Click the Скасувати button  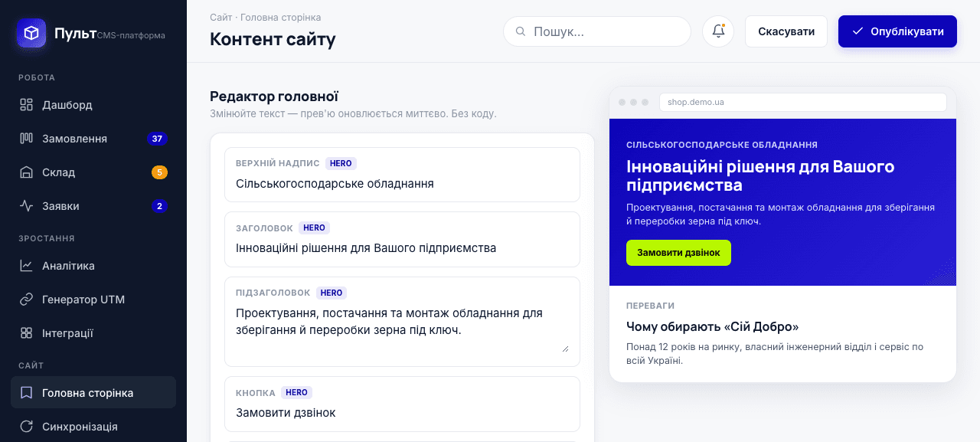786,31
